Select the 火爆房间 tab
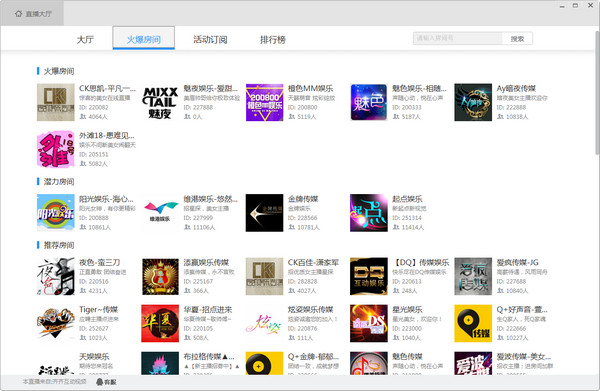The width and height of the screenshot is (600, 391). click(143, 38)
